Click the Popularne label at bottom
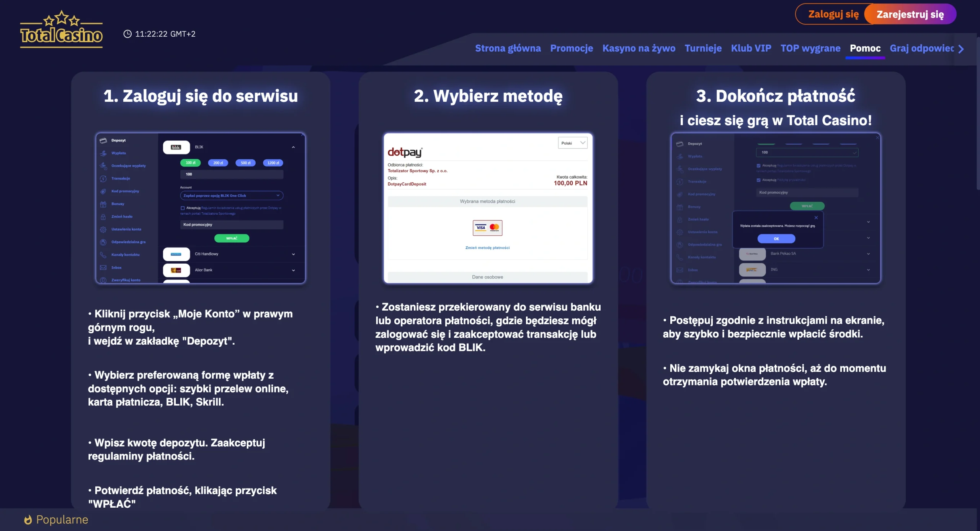980x531 pixels. (62, 520)
